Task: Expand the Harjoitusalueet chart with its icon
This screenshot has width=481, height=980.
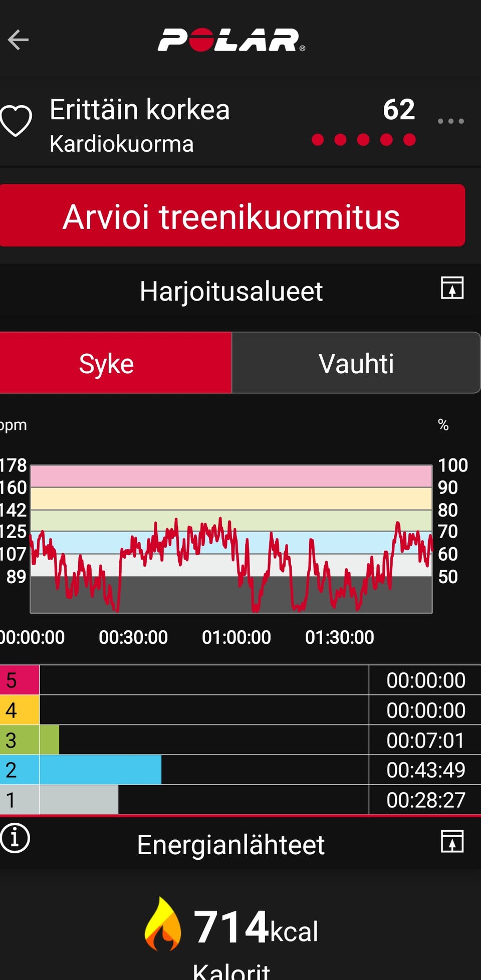Action: pyautogui.click(x=452, y=288)
